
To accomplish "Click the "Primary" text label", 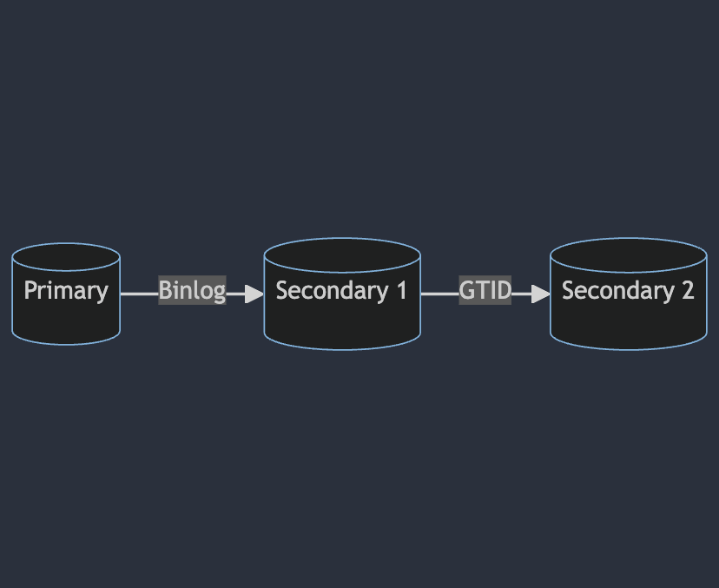I will click(x=66, y=290).
